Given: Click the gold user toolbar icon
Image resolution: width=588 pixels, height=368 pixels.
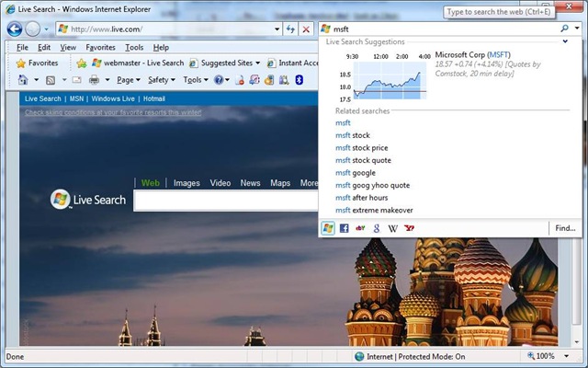Looking at the screenshot, I should click(x=269, y=80).
